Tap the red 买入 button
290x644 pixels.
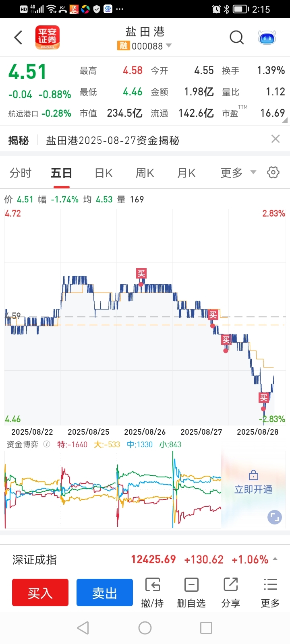(x=40, y=592)
